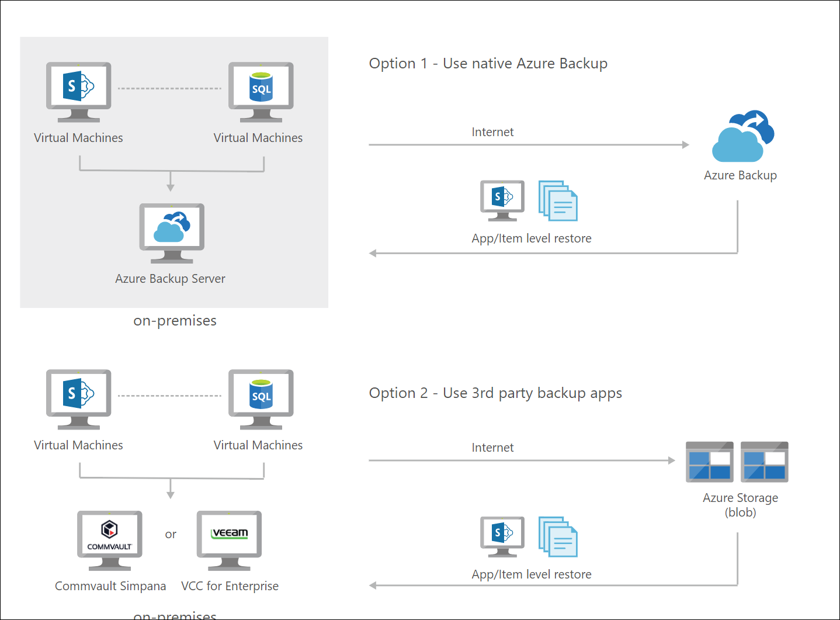Click the documents icon above Option 1 App/Item level restore
The image size is (840, 620).
(x=558, y=201)
